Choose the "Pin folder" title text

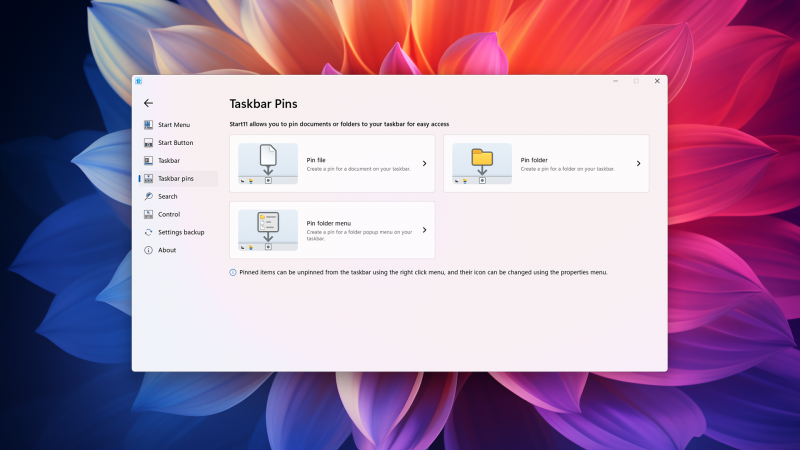[534, 160]
